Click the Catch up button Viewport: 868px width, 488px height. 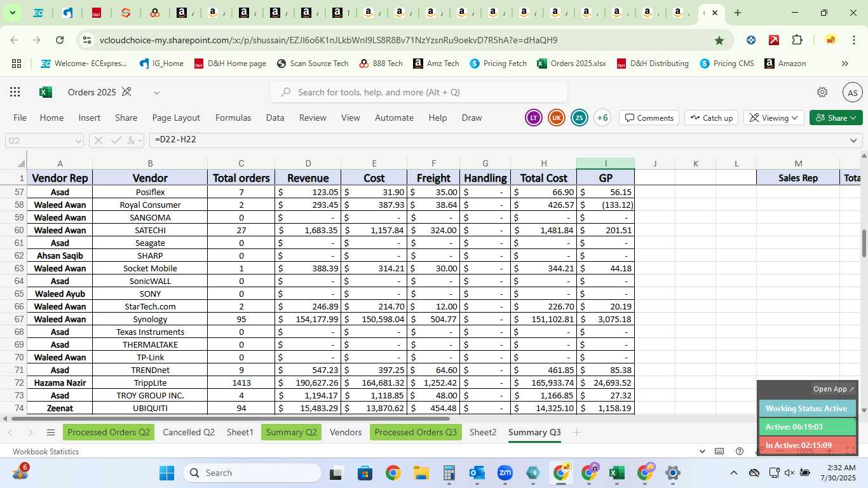711,118
